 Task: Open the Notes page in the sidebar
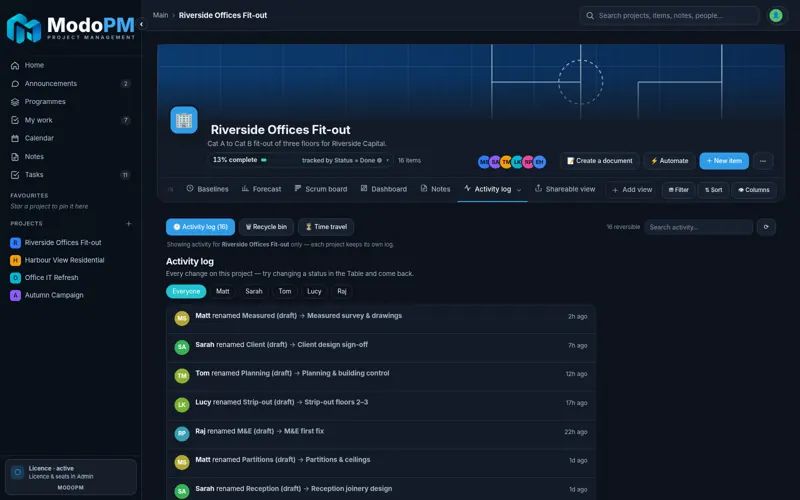click(70, 157)
